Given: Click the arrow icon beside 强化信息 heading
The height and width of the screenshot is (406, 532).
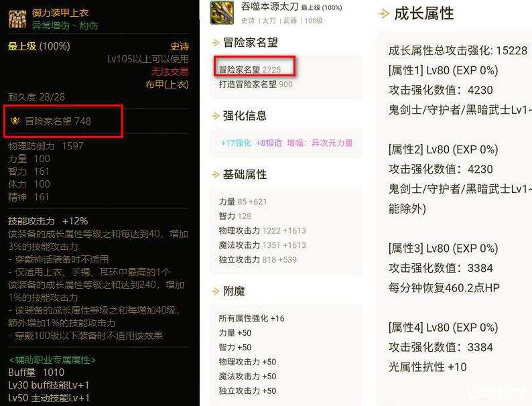Looking at the screenshot, I should [x=216, y=116].
